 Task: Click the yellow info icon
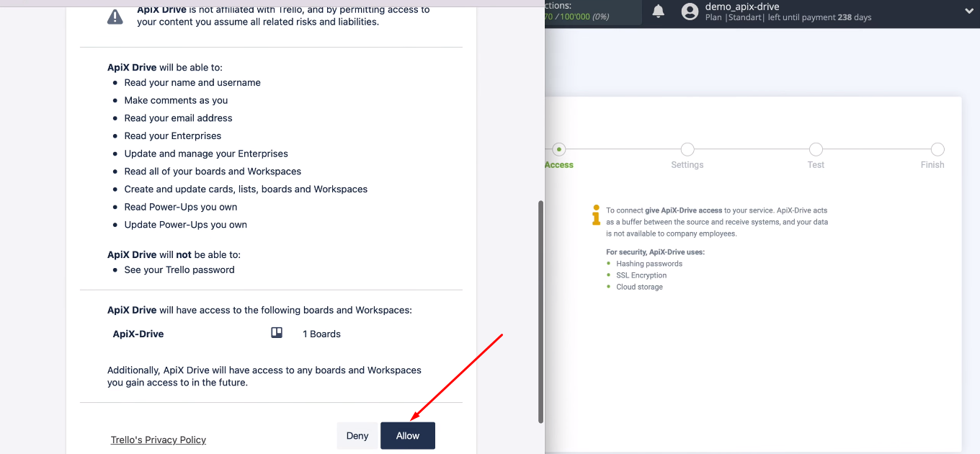pyautogui.click(x=596, y=215)
